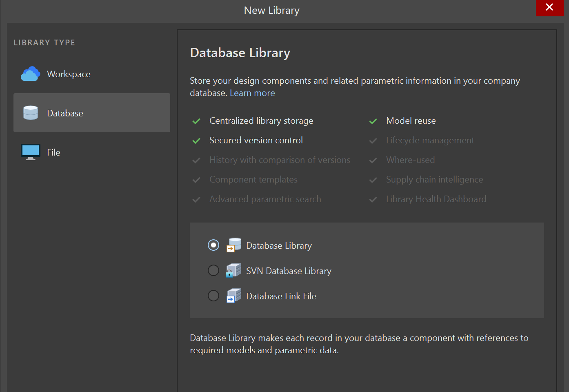This screenshot has height=392, width=569.
Task: Click green checkmark beside Model reuse
Action: click(x=373, y=121)
